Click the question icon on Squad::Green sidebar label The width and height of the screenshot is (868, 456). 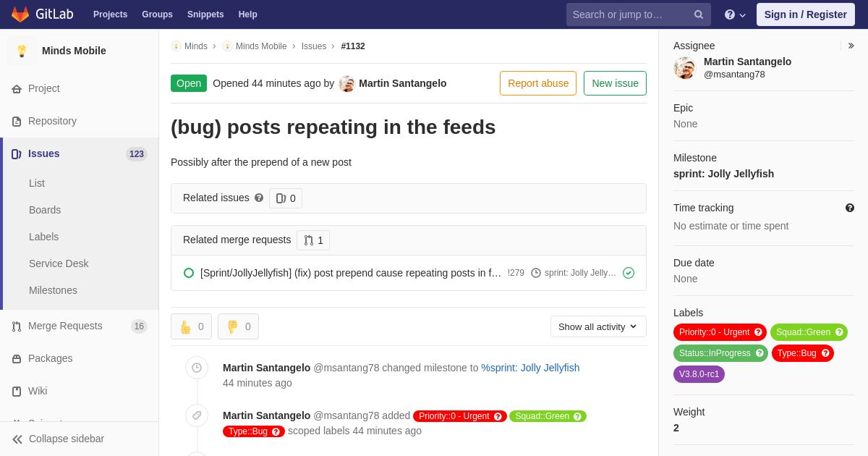coord(839,332)
